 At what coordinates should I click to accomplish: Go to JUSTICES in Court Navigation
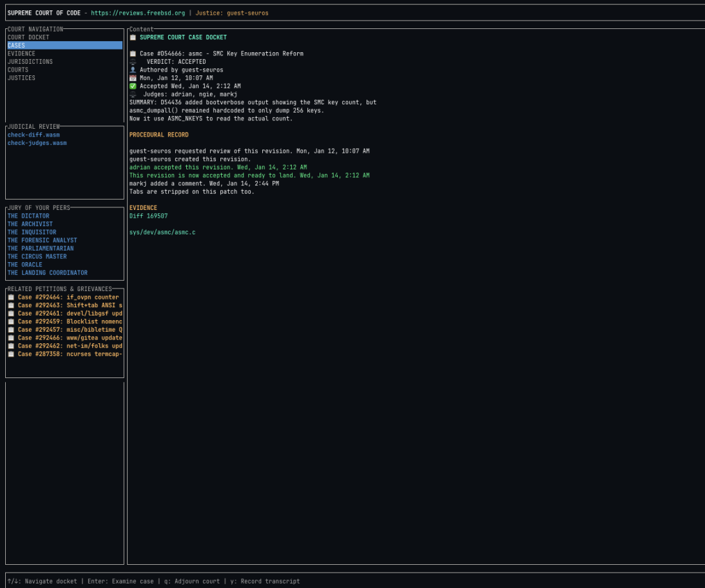click(21, 78)
